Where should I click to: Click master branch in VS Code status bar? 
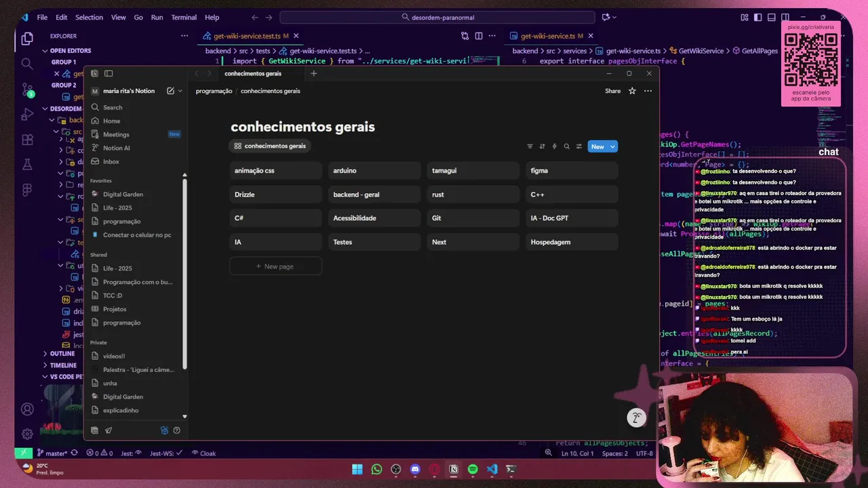pyautogui.click(x=52, y=453)
